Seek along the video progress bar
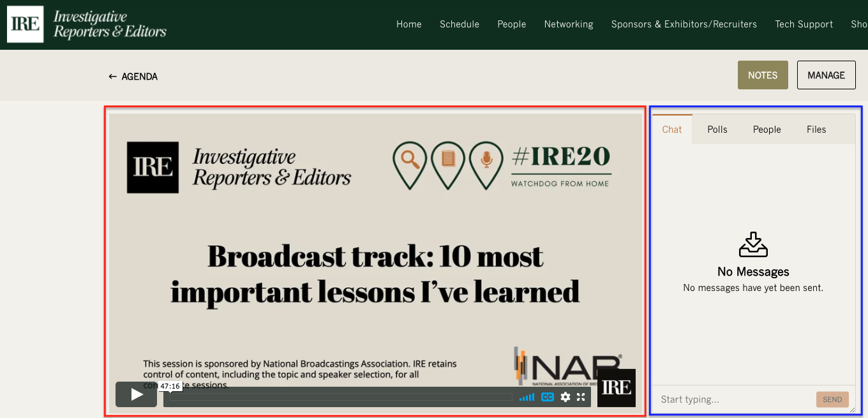The height and width of the screenshot is (418, 868). (x=341, y=397)
